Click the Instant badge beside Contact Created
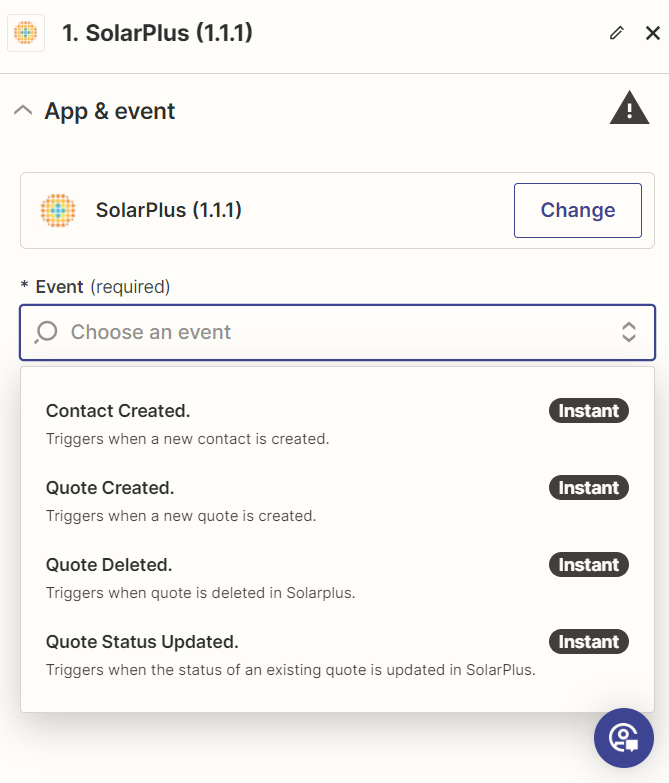This screenshot has width=669, height=783. pos(589,410)
